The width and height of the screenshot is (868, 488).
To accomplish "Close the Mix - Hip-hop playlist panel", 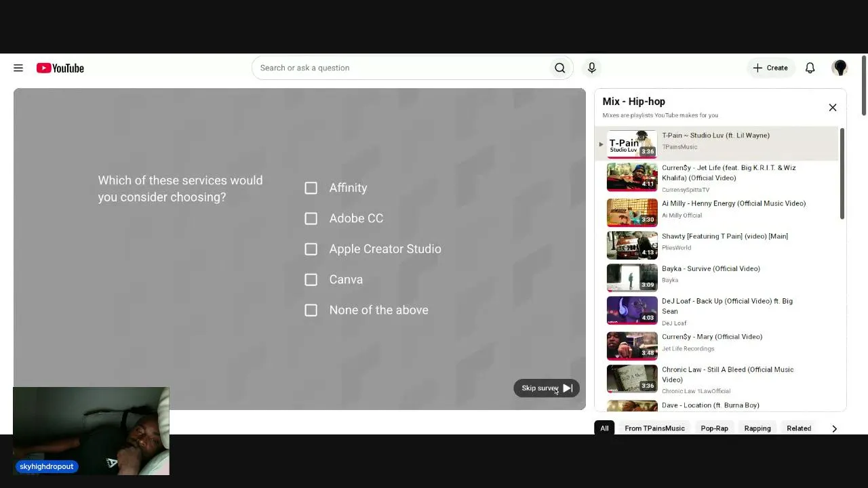I will (x=833, y=107).
